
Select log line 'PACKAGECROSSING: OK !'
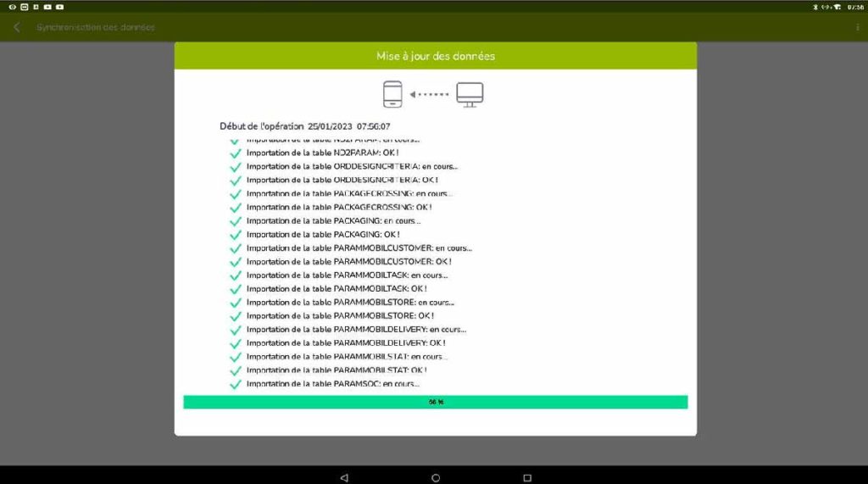click(339, 207)
